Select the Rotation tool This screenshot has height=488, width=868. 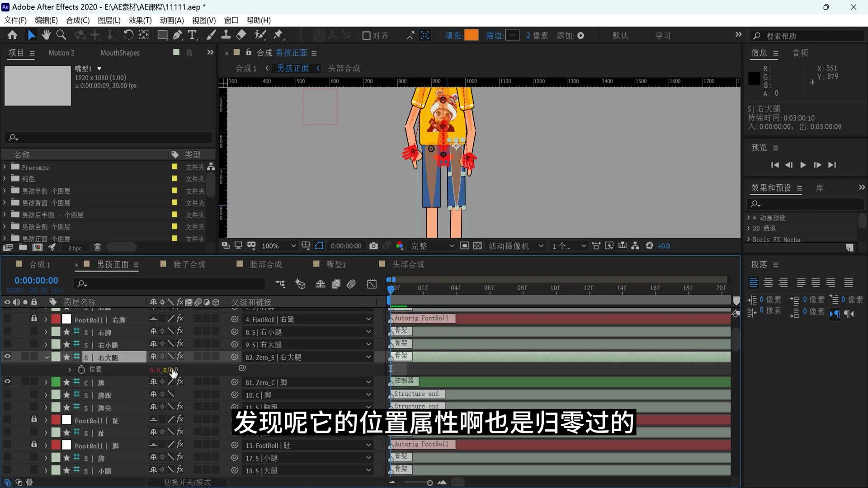128,35
